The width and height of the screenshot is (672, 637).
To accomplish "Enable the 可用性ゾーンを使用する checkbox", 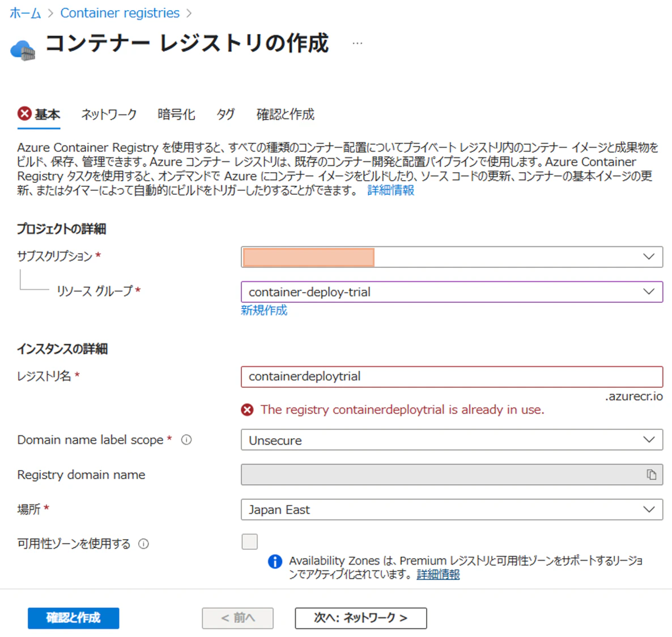I will [250, 541].
